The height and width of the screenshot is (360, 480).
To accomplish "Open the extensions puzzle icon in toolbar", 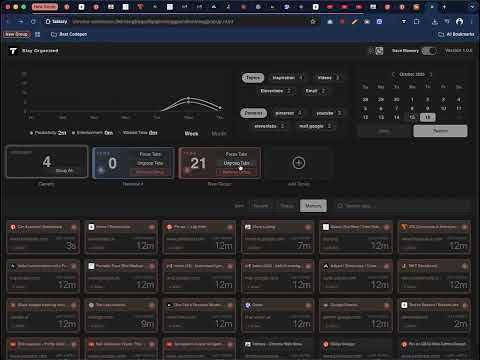I will [x=417, y=22].
